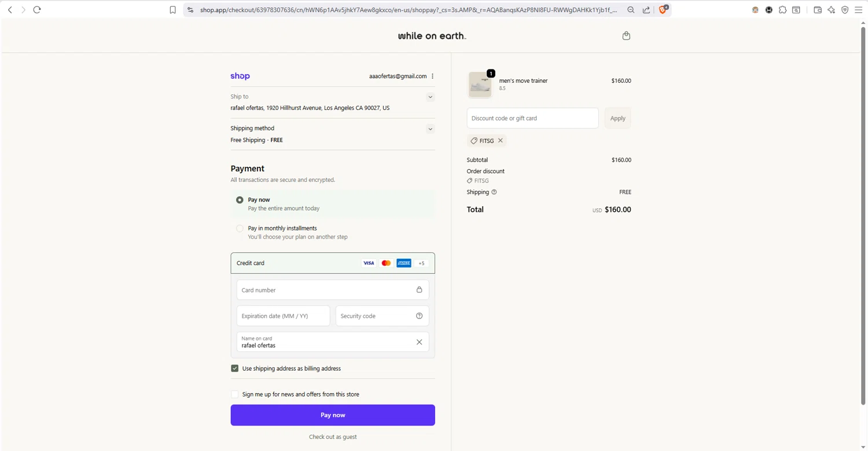
Task: Click the zoom-out magnifier icon in address bar
Action: click(631, 10)
